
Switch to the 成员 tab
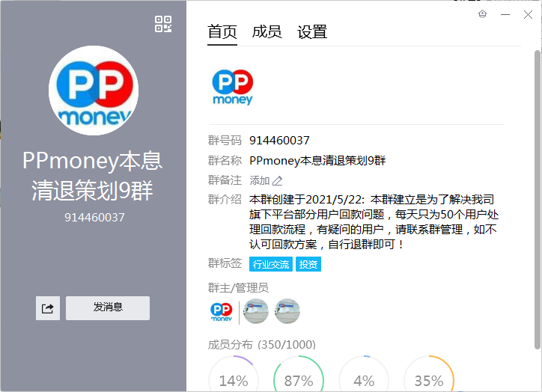tap(267, 31)
